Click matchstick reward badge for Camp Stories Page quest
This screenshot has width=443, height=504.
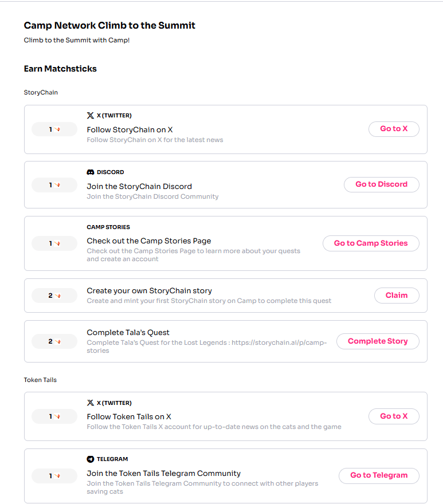click(54, 243)
